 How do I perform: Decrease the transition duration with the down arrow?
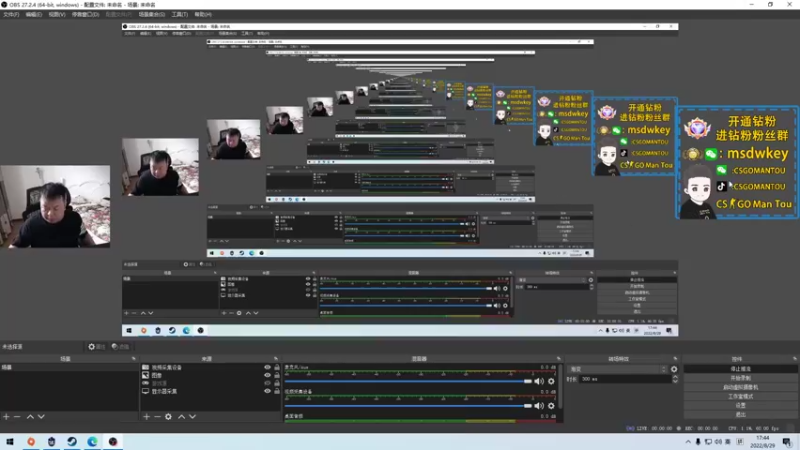675,381
